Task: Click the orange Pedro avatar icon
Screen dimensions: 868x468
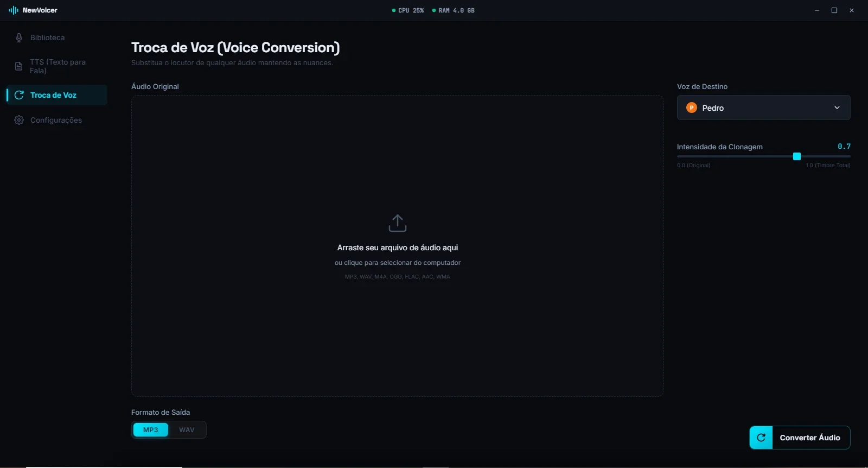Action: tap(692, 107)
